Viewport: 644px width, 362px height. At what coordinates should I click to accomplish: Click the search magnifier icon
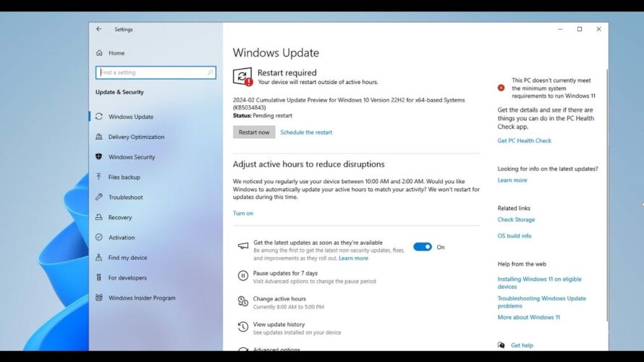tap(210, 72)
